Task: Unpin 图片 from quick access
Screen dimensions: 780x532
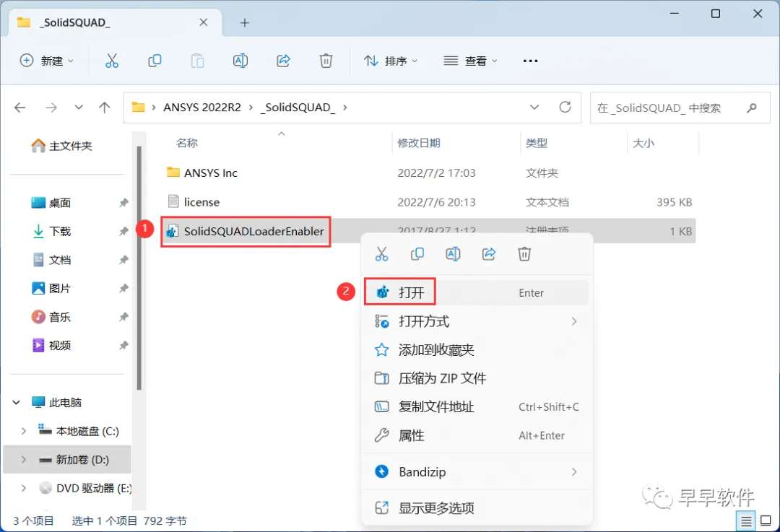Action: point(124,288)
